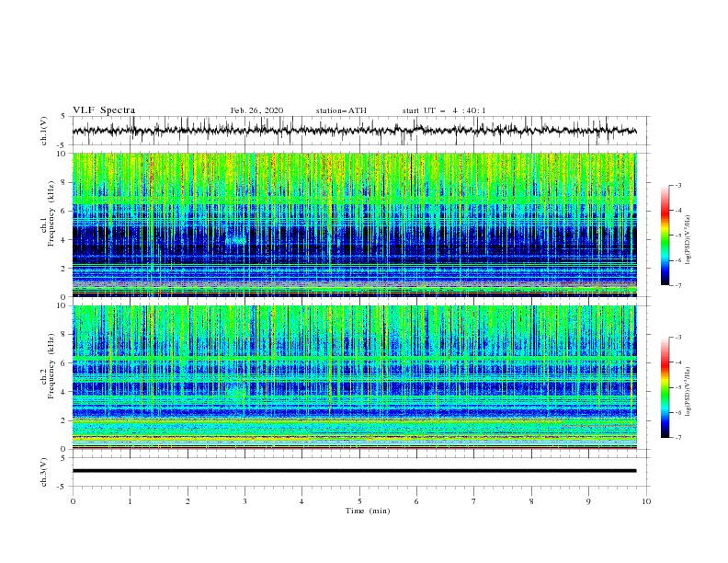Click the ch.1 voltage waveform trace
Image resolution: width=728 pixels, height=563 pixels.
click(354, 130)
